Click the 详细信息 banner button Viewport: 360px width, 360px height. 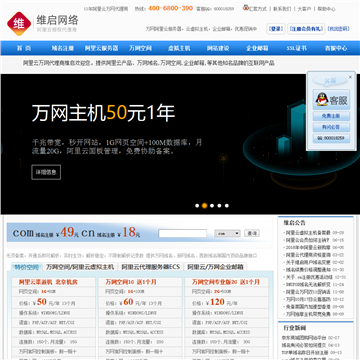pyautogui.click(x=46, y=172)
